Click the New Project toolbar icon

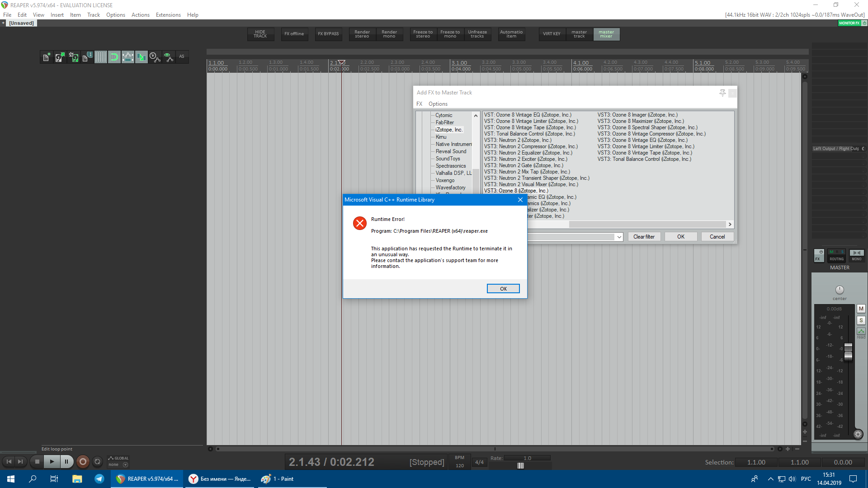tap(46, 57)
